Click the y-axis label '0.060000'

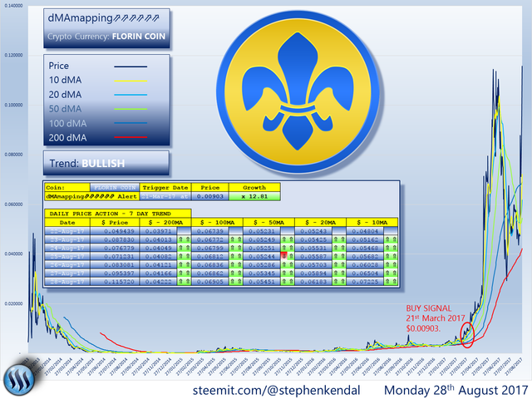tap(13, 204)
